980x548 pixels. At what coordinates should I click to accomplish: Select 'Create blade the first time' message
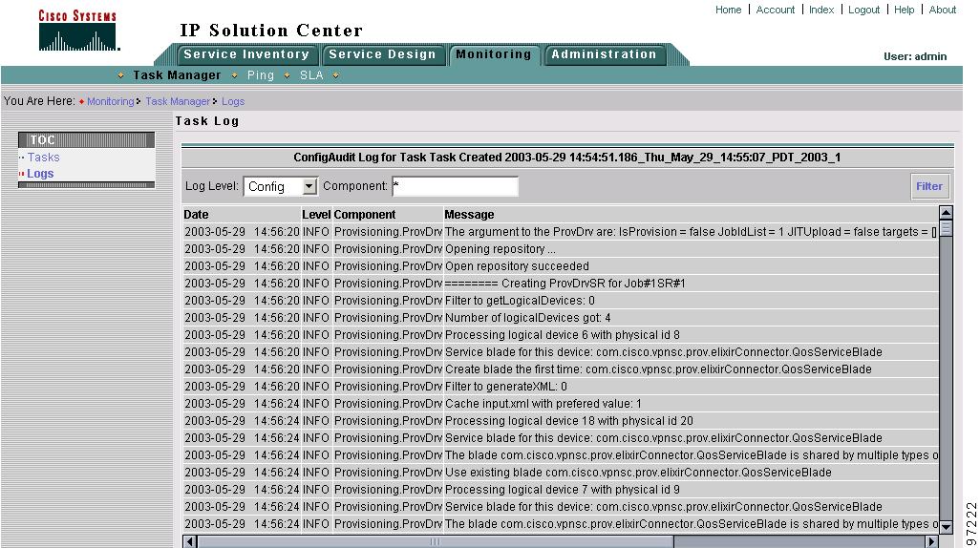658,369
